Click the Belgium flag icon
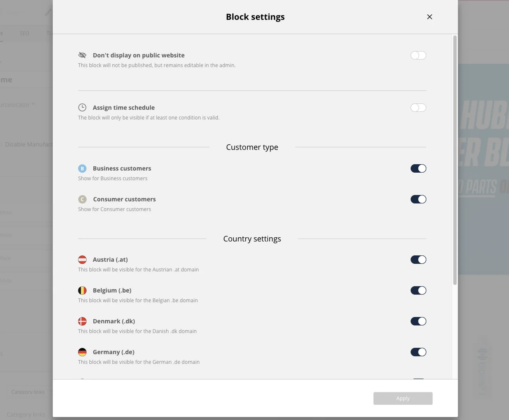509x420 pixels. (82, 290)
